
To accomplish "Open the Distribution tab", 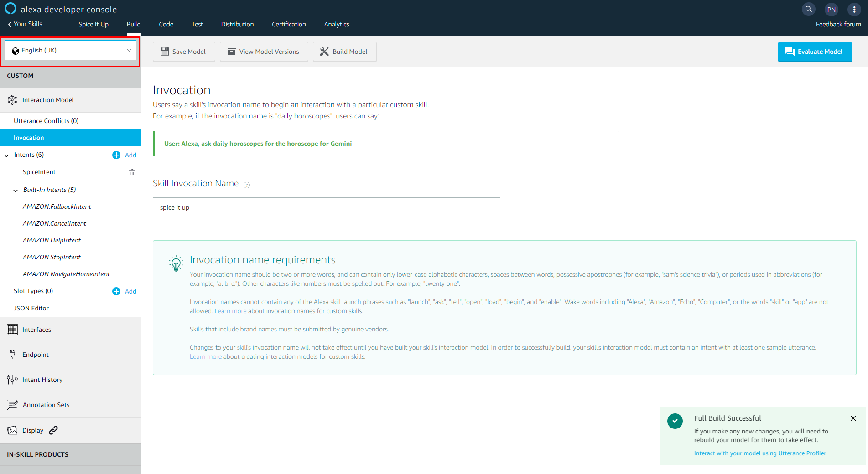I will tap(237, 24).
